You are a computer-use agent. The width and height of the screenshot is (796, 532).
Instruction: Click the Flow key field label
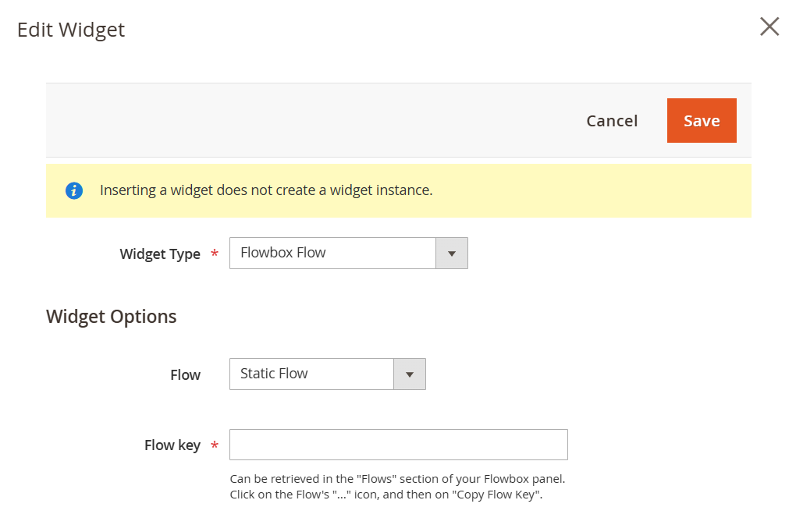click(x=172, y=445)
